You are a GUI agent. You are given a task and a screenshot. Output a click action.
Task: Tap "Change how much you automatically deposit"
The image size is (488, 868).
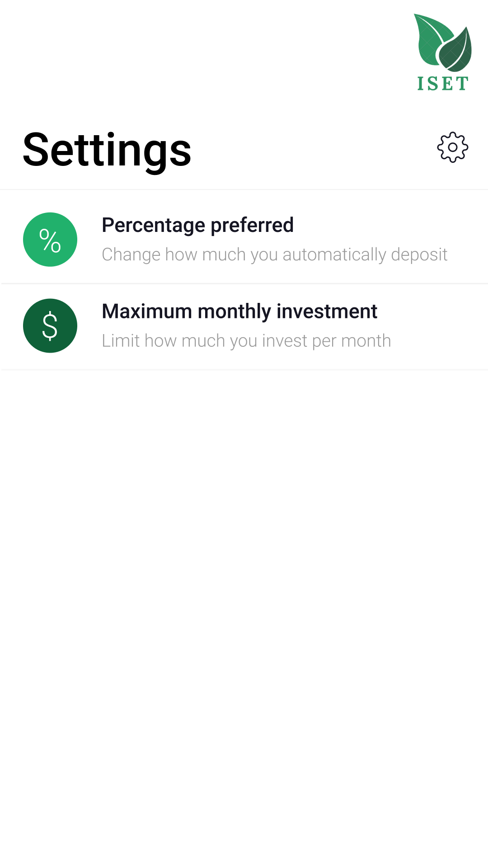tap(274, 255)
